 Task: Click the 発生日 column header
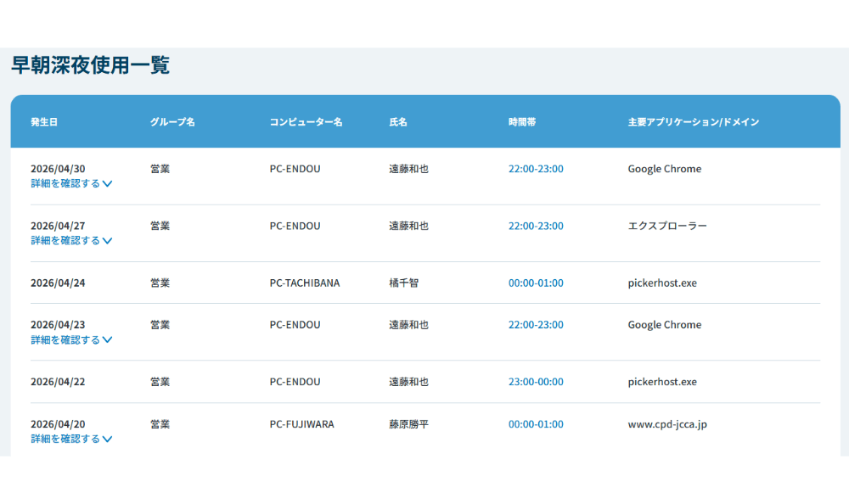pyautogui.click(x=44, y=122)
